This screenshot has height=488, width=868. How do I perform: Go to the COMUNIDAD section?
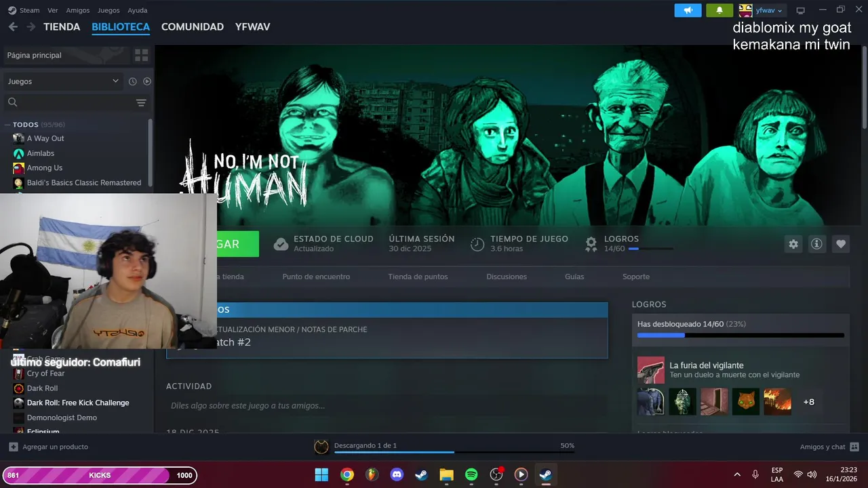(193, 27)
